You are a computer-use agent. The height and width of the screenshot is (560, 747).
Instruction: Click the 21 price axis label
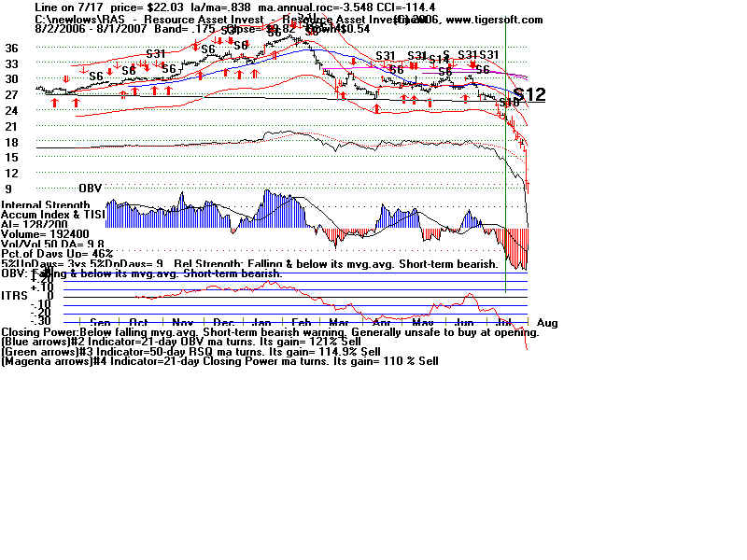click(12, 127)
